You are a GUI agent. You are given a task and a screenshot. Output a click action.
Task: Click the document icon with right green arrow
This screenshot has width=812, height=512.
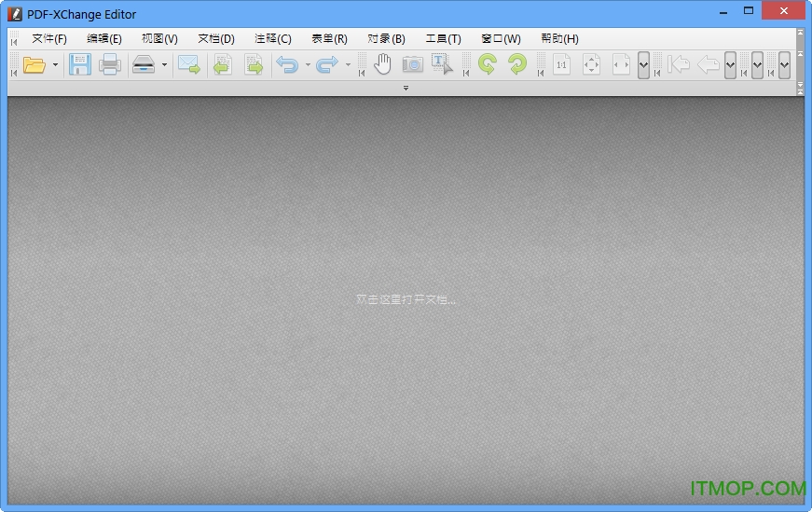254,64
